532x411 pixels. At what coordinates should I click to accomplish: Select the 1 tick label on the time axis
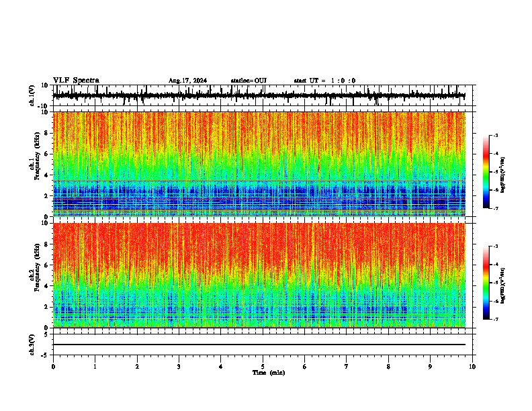click(95, 367)
